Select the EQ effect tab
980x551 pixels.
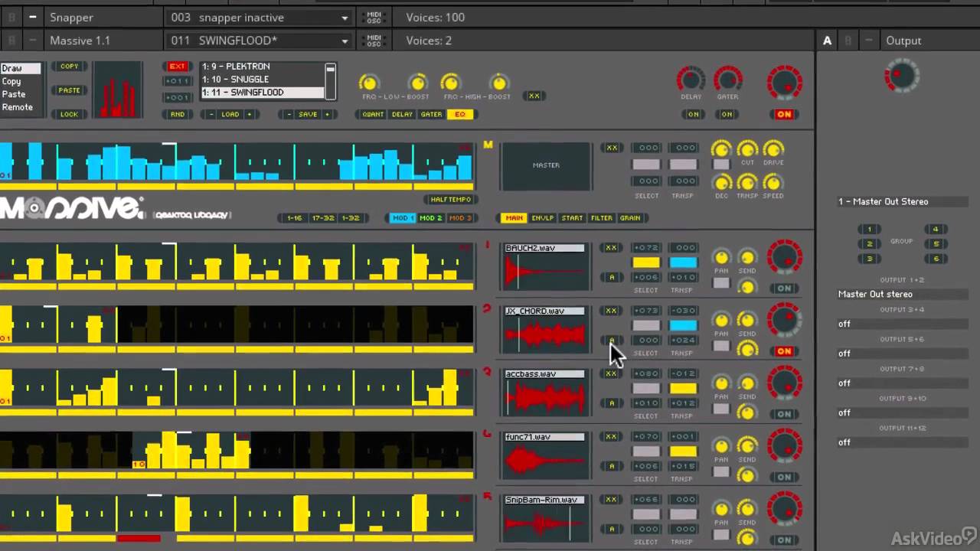pos(460,114)
